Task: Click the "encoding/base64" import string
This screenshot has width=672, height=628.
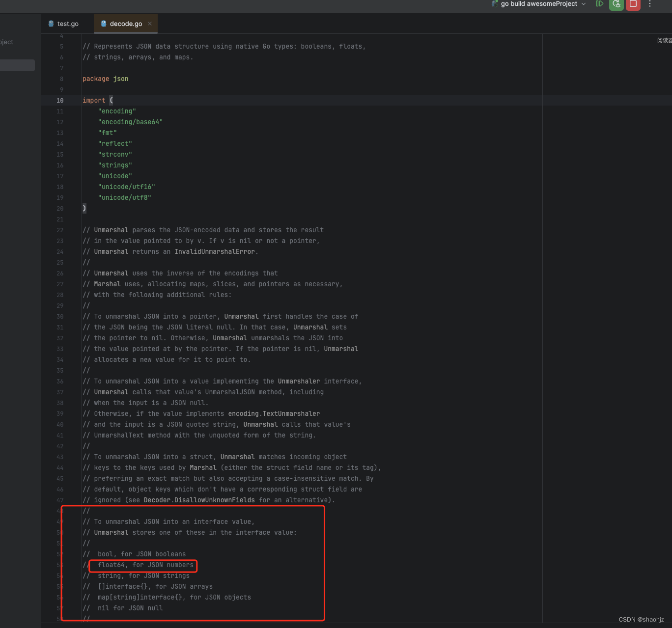Action: tap(130, 122)
